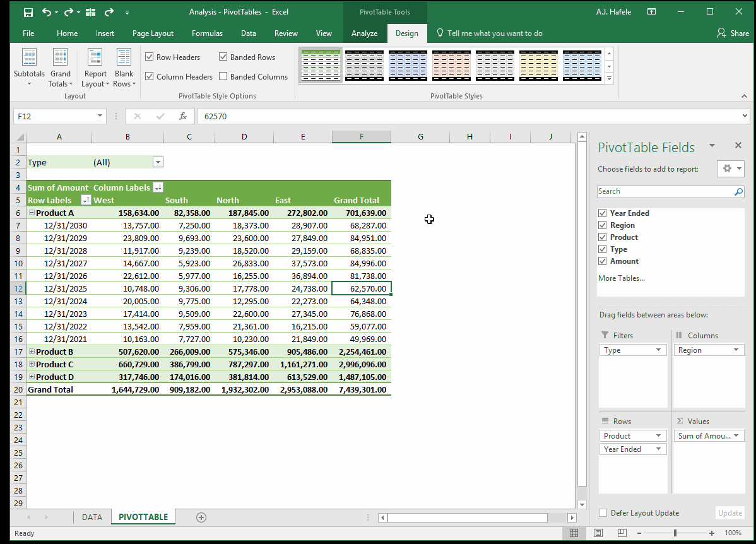Switch to the Formulas ribbon tab
The width and height of the screenshot is (756, 544).
click(208, 33)
